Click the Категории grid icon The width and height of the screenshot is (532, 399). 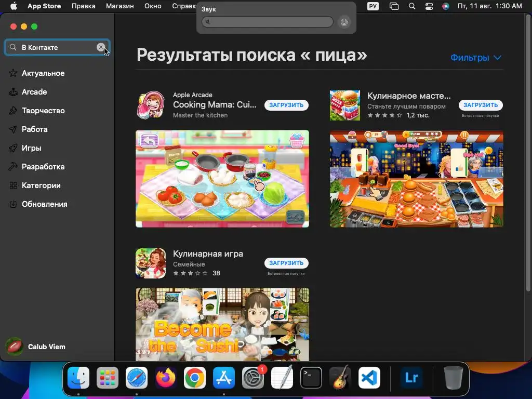click(13, 185)
